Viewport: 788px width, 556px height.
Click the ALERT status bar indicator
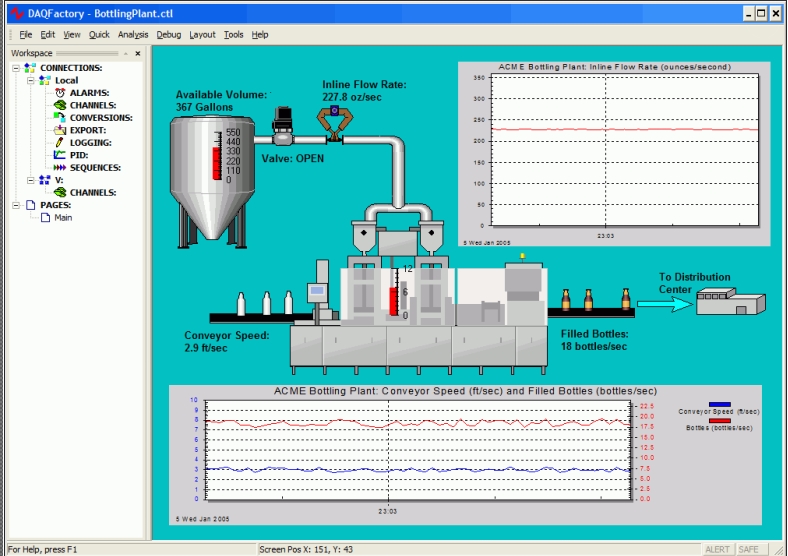tap(717, 549)
